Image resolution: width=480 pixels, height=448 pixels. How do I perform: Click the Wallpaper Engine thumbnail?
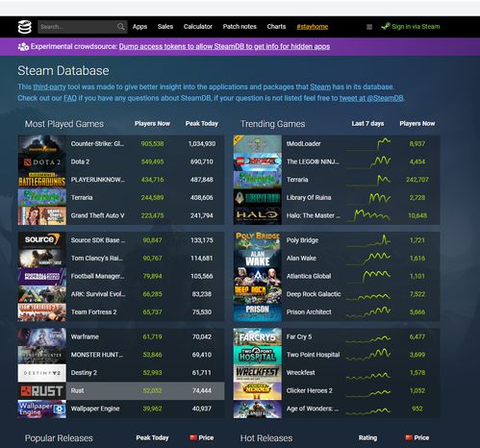click(x=42, y=409)
